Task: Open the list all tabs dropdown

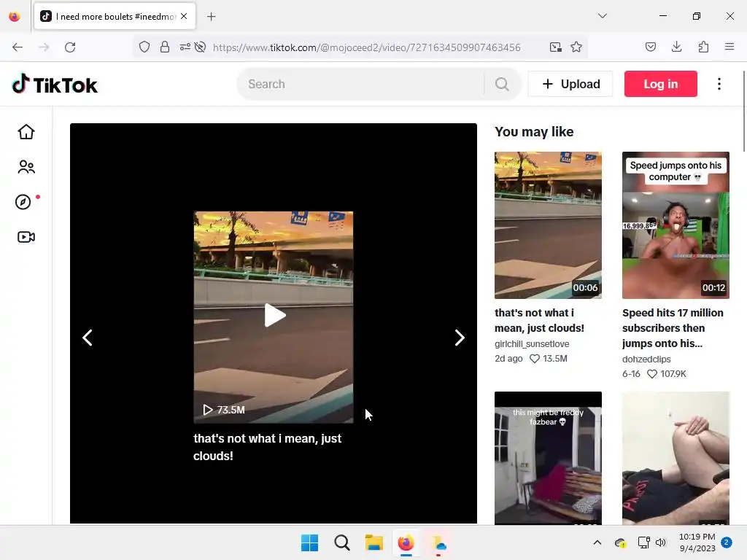Action: (x=602, y=16)
